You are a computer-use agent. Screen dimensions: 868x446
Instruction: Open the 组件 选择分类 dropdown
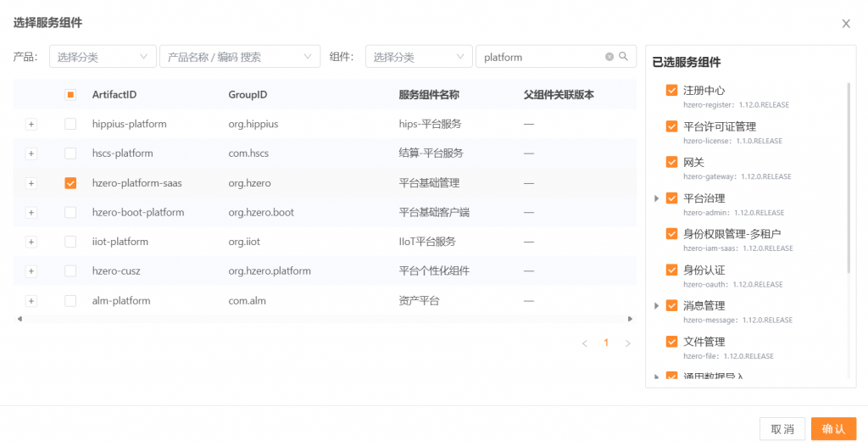[419, 57]
